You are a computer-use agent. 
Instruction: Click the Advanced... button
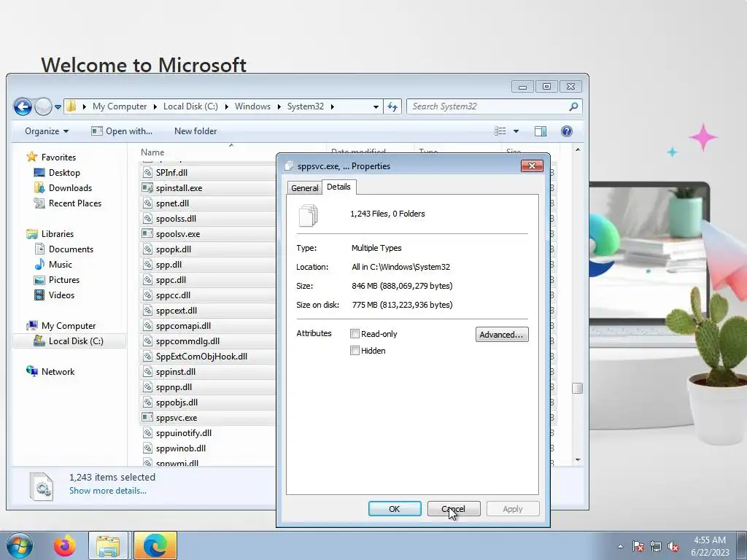point(502,334)
